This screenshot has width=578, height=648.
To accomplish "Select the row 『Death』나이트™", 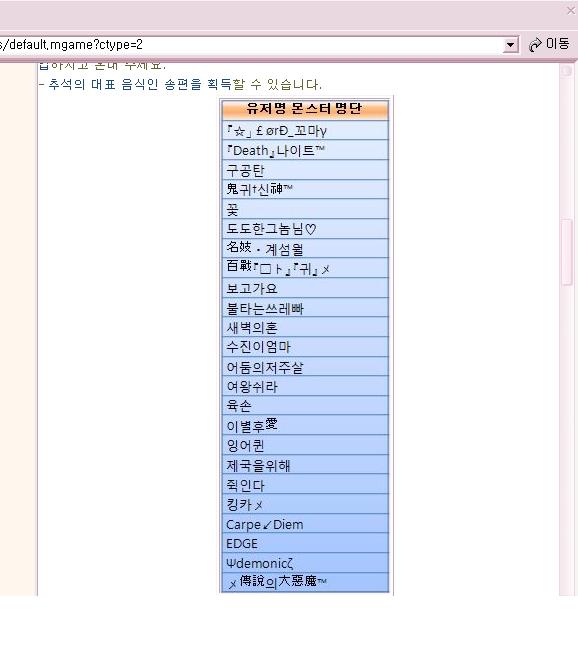I will pyautogui.click(x=305, y=150).
